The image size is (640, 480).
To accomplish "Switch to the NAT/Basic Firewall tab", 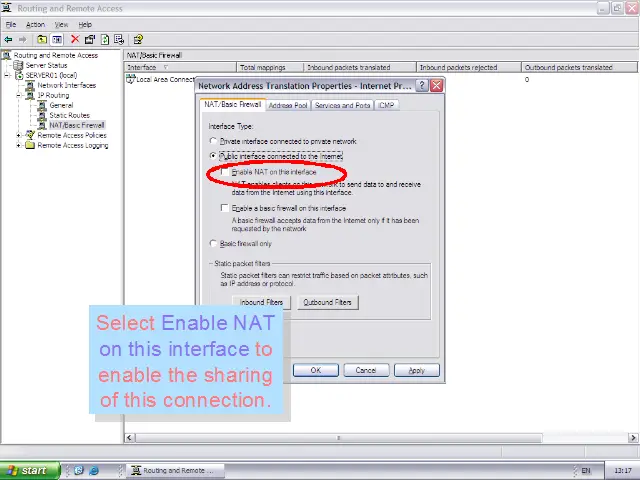I will [x=233, y=104].
